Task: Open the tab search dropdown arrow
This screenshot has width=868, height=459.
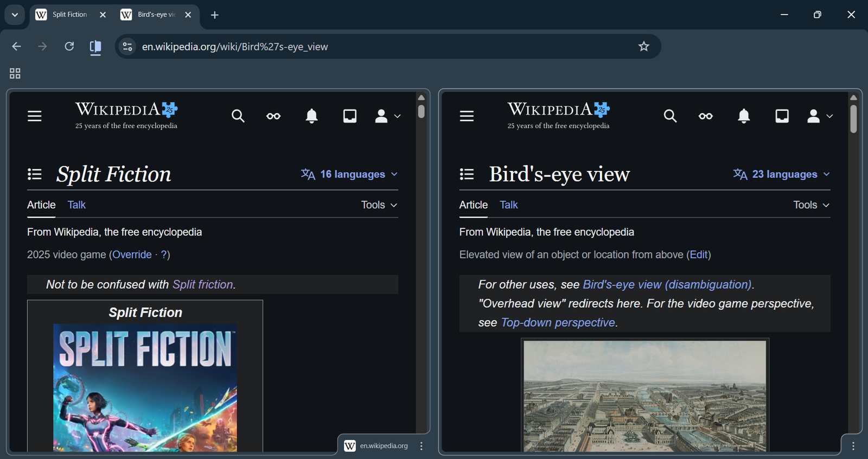Action: (x=15, y=15)
